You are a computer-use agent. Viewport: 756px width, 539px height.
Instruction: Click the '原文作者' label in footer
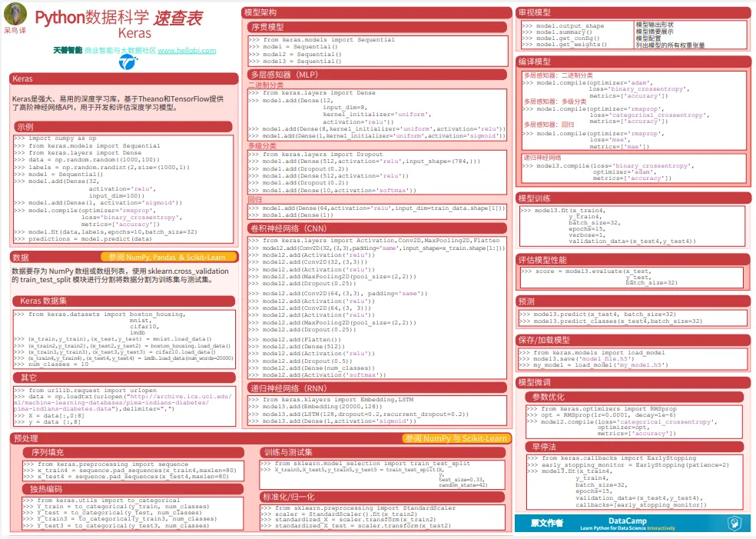(547, 523)
